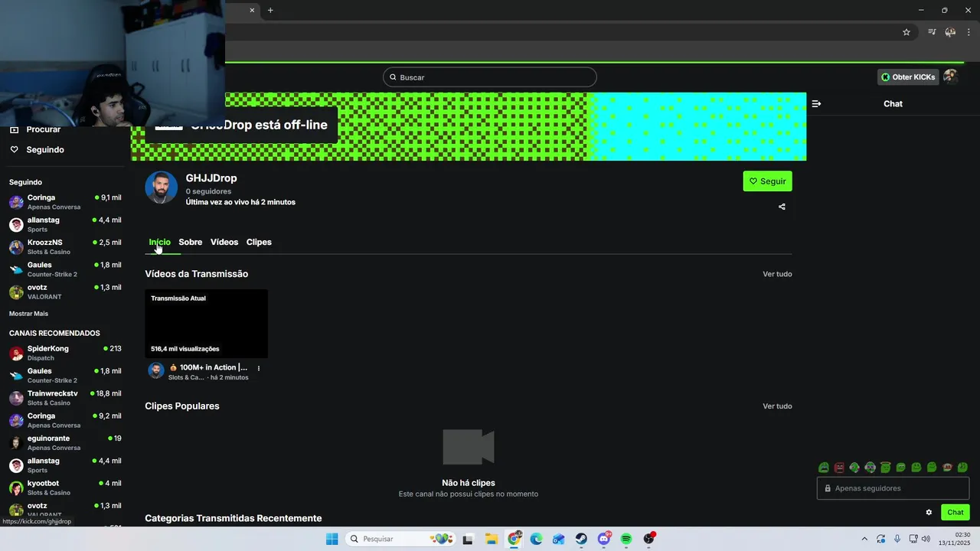This screenshot has width=980, height=551.
Task: Expand the list with Mostrar Mais
Action: [28, 314]
